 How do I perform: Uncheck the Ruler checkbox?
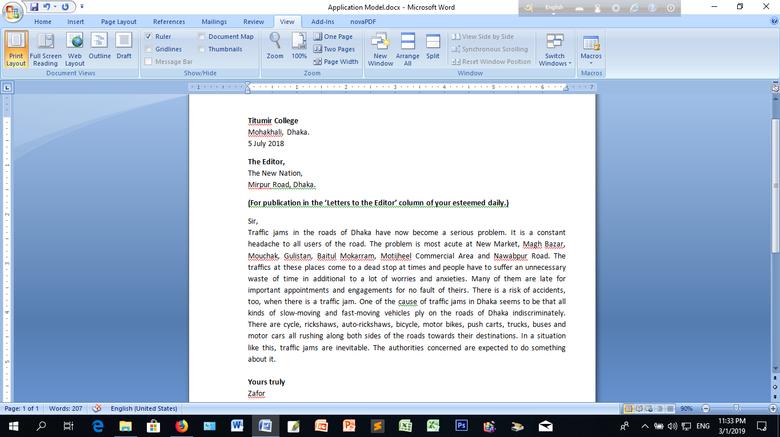click(148, 36)
